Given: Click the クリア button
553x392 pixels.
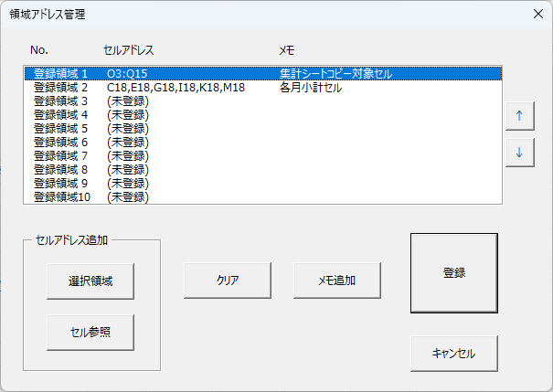Looking at the screenshot, I should 228,281.
